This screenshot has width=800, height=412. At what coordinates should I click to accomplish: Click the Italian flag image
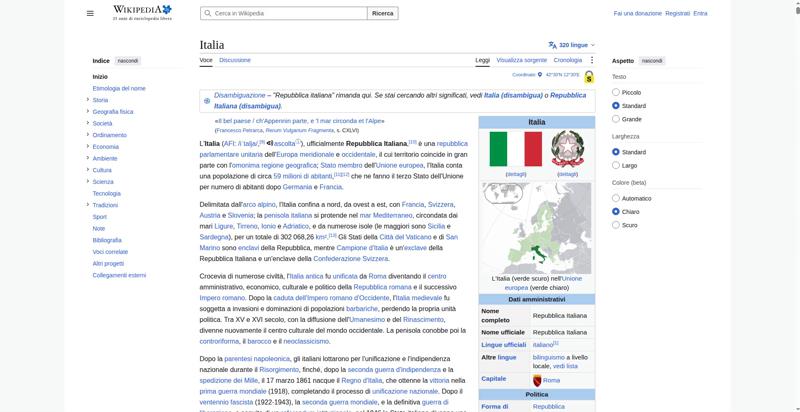(x=515, y=149)
